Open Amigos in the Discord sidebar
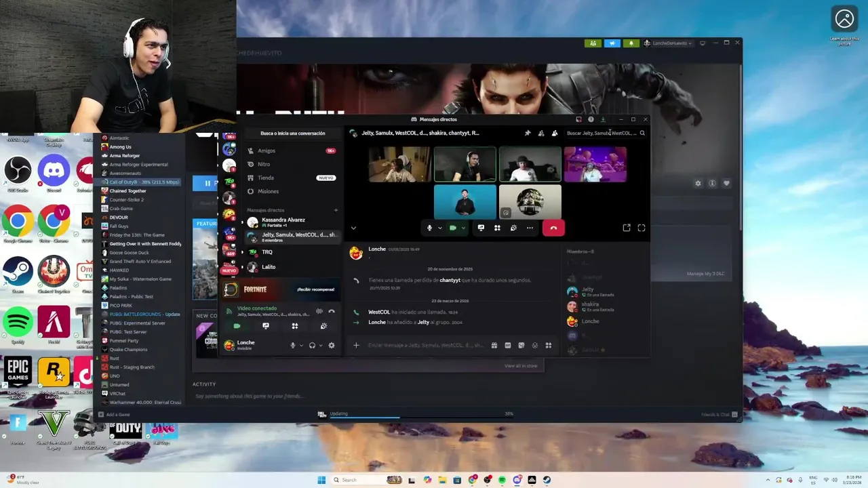Viewport: 868px width, 488px height. [x=292, y=150]
